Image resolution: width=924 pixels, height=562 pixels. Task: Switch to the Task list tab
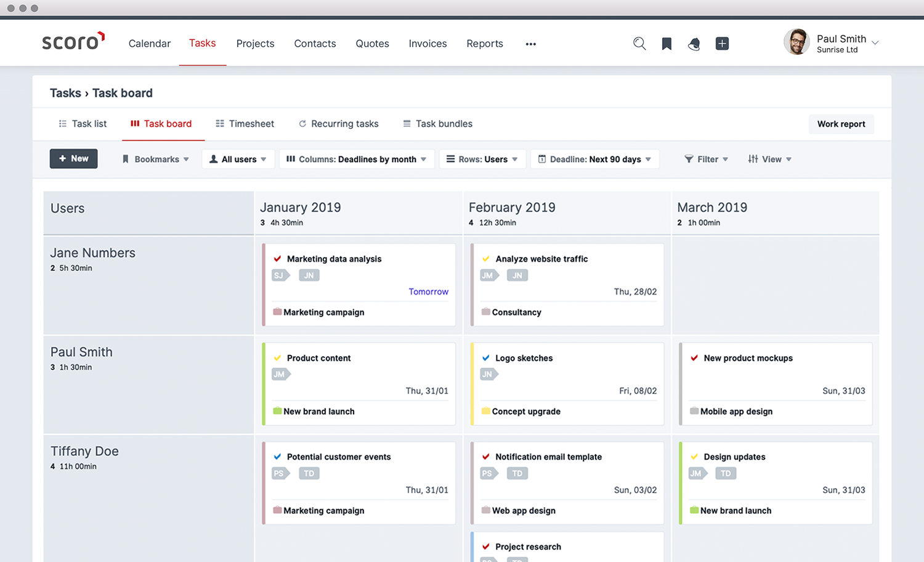point(83,124)
